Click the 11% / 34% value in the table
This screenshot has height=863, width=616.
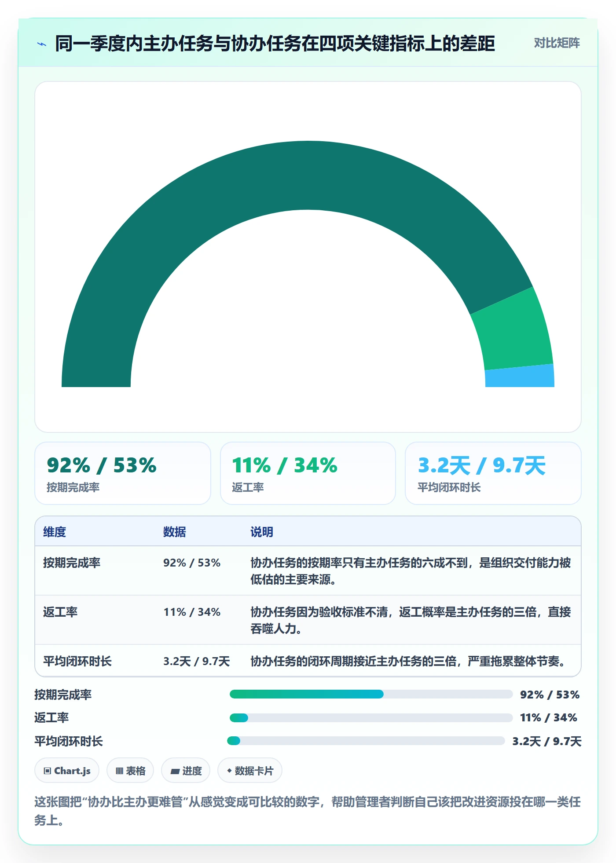click(x=192, y=612)
